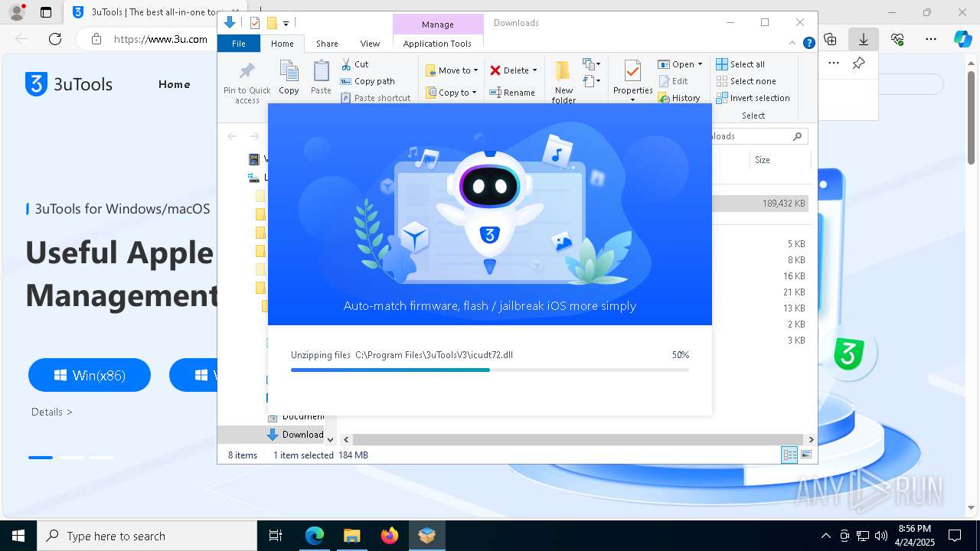The height and width of the screenshot is (551, 980).
Task: Switch to Large icons view layout icon
Action: (x=806, y=455)
